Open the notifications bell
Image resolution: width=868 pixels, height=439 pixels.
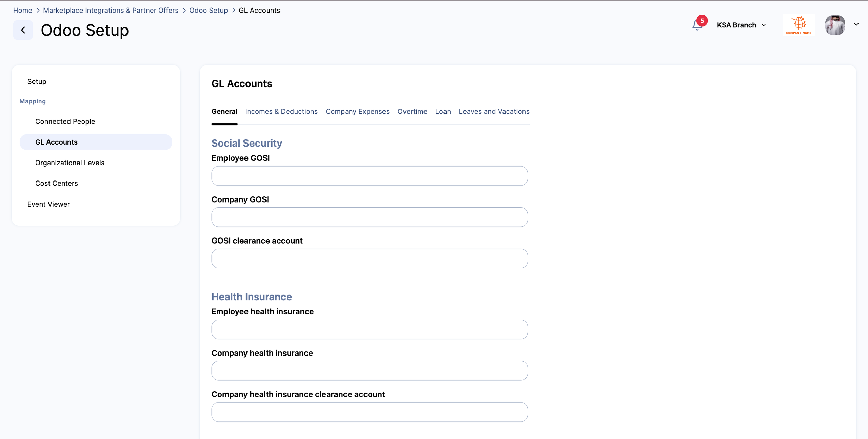697,25
